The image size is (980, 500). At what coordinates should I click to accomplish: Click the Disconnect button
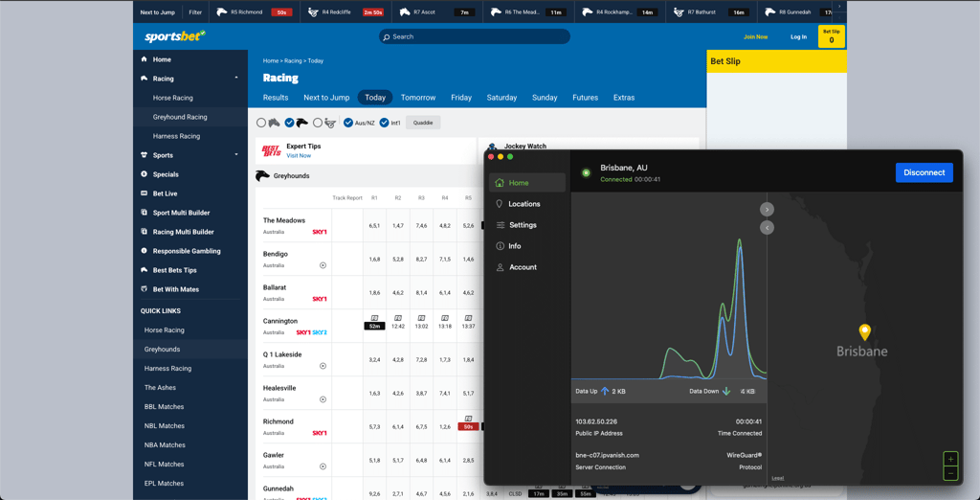click(924, 172)
